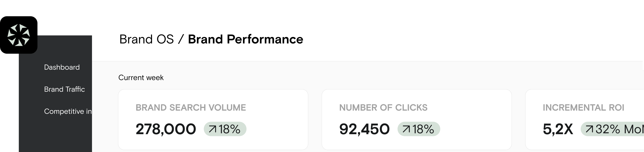Screen dimensions: 644x152
Task: Click up-arrow icon in Number of Clicks badge
Action: [x=406, y=129]
